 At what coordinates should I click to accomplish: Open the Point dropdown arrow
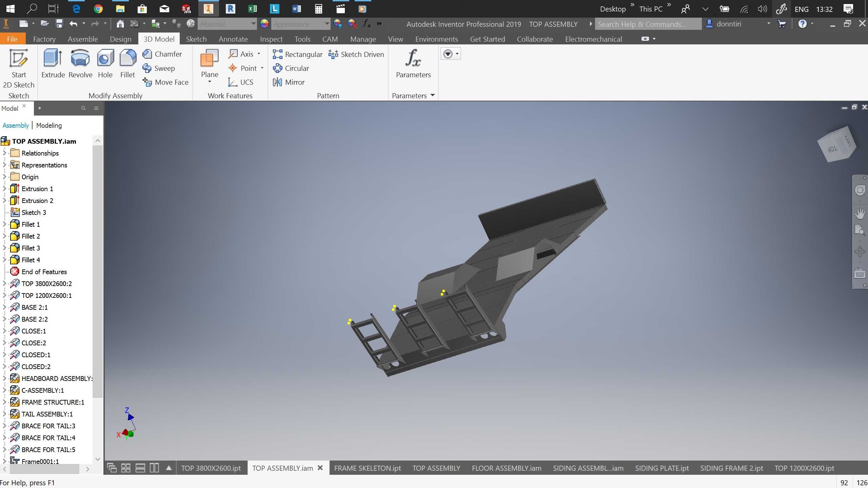pyautogui.click(x=262, y=68)
